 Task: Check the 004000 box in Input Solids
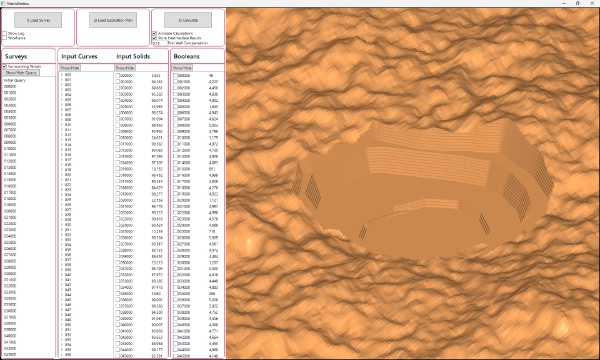[x=118, y=100]
